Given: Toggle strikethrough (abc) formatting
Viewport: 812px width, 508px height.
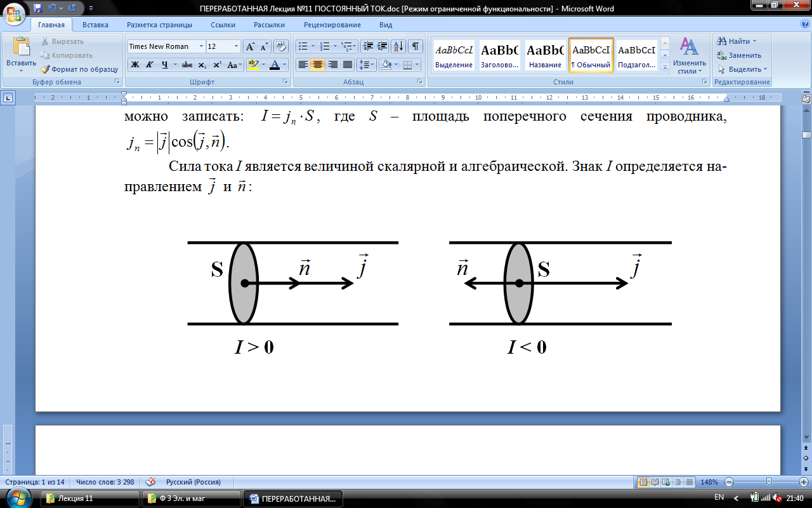Looking at the screenshot, I should (x=187, y=64).
